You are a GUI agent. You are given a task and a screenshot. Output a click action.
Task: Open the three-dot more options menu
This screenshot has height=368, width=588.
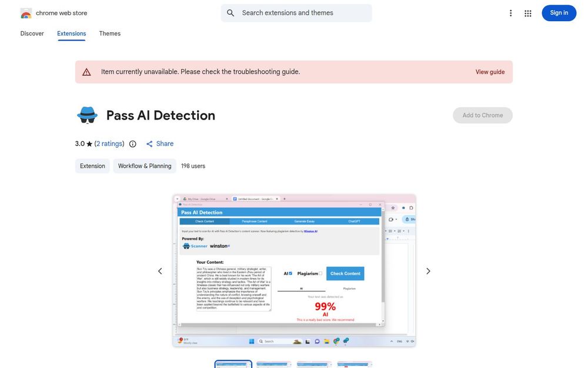pyautogui.click(x=510, y=13)
